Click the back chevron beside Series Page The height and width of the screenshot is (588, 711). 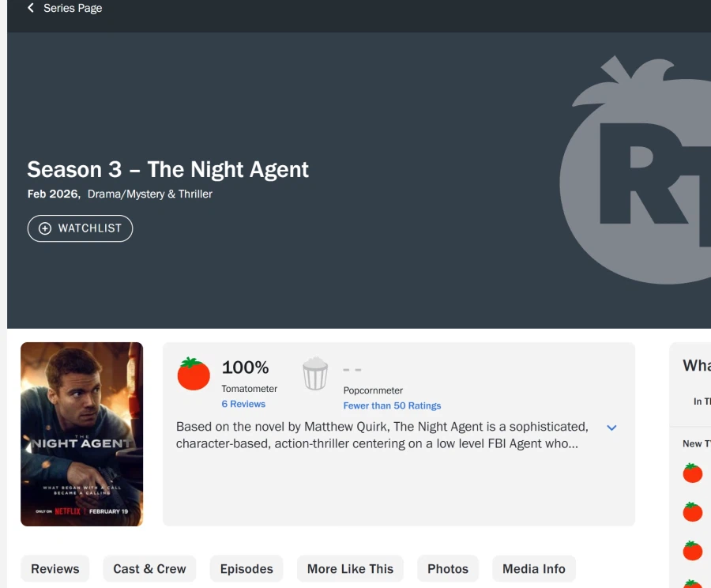click(x=31, y=8)
